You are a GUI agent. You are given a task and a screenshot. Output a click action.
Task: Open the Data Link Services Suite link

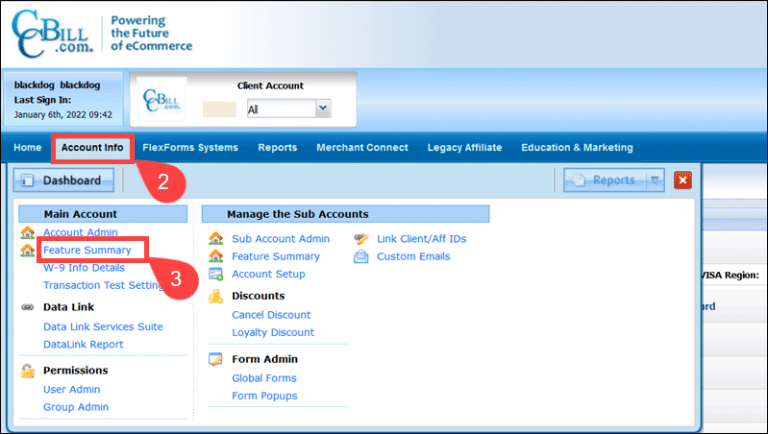[103, 327]
